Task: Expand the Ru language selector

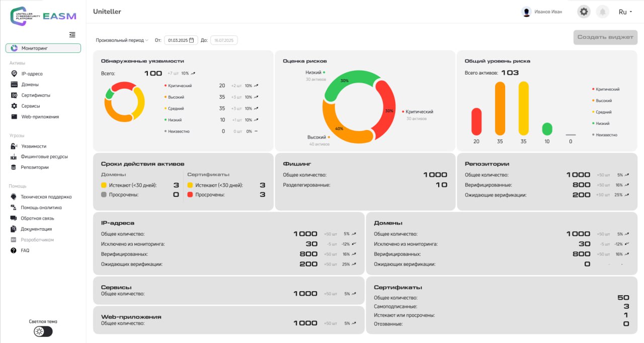Action: [625, 12]
